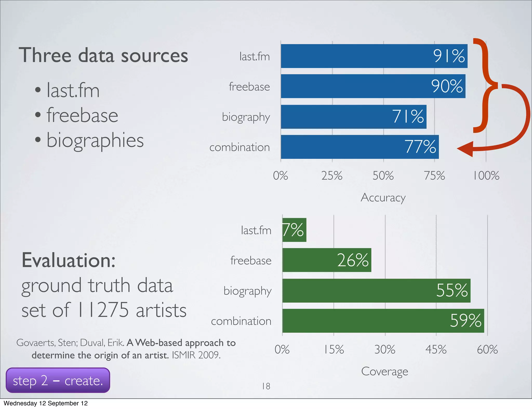Click the 'freebase' label of coverage chart
Image resolution: width=532 pixels, height=409 pixels.
click(x=251, y=260)
